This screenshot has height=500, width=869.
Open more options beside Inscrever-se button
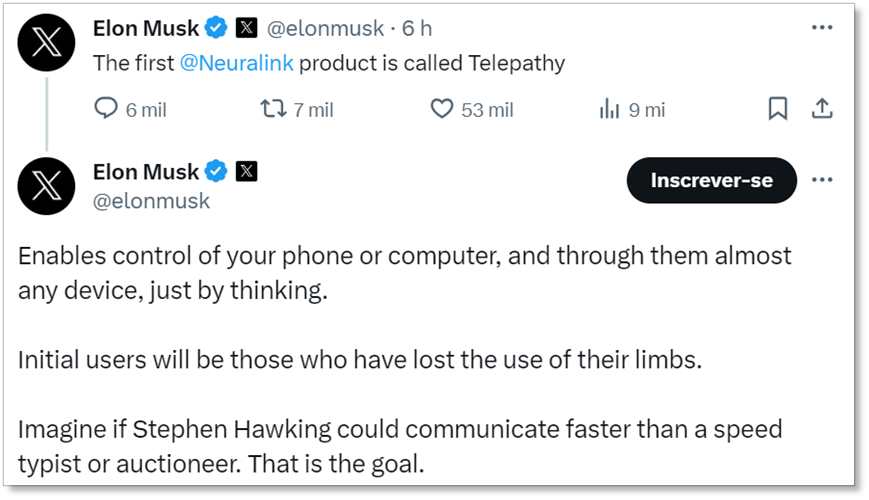click(x=822, y=180)
